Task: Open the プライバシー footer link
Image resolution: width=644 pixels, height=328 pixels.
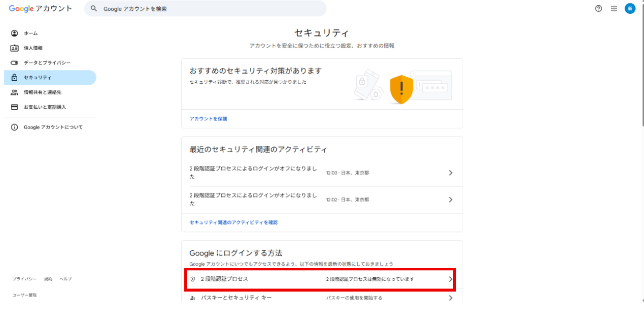Action: 25,279
